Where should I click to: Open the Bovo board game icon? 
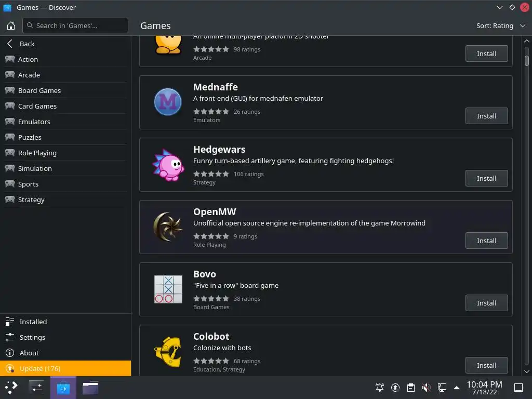[x=168, y=289]
